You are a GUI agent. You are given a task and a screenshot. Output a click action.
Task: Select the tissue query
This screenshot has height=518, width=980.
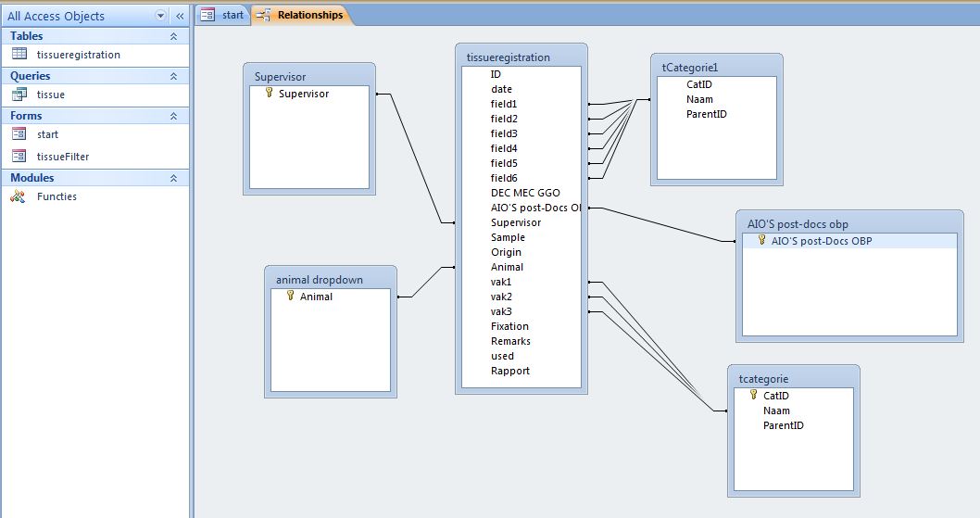pos(51,95)
